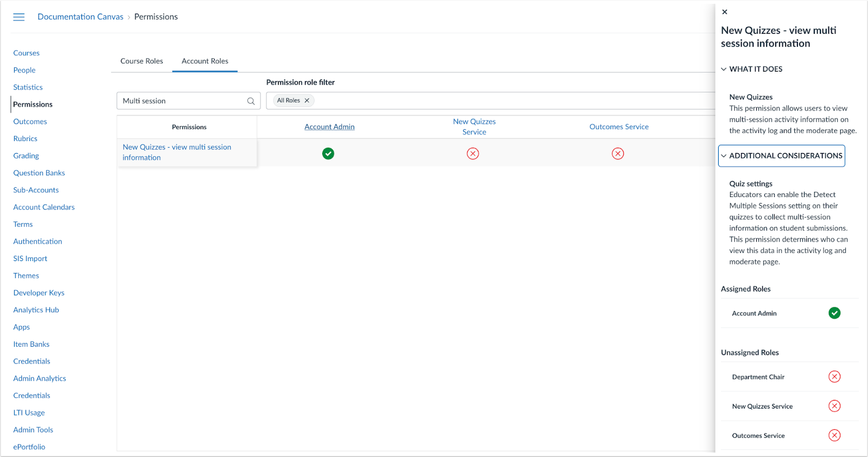
Task: Click the Quiz settings subheading
Action: tap(751, 183)
